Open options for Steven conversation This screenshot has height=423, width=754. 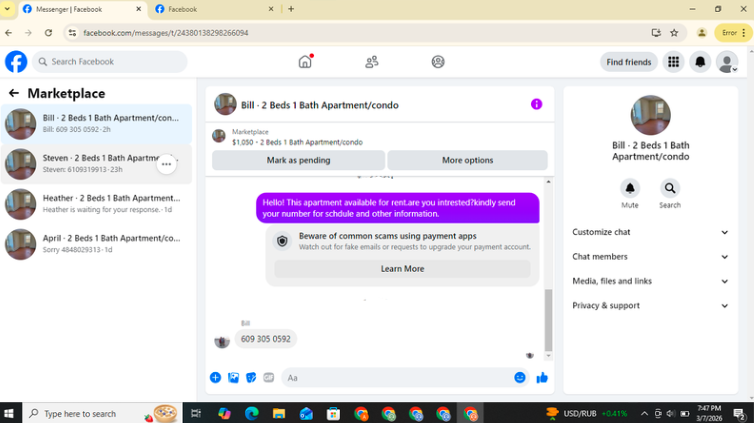166,164
